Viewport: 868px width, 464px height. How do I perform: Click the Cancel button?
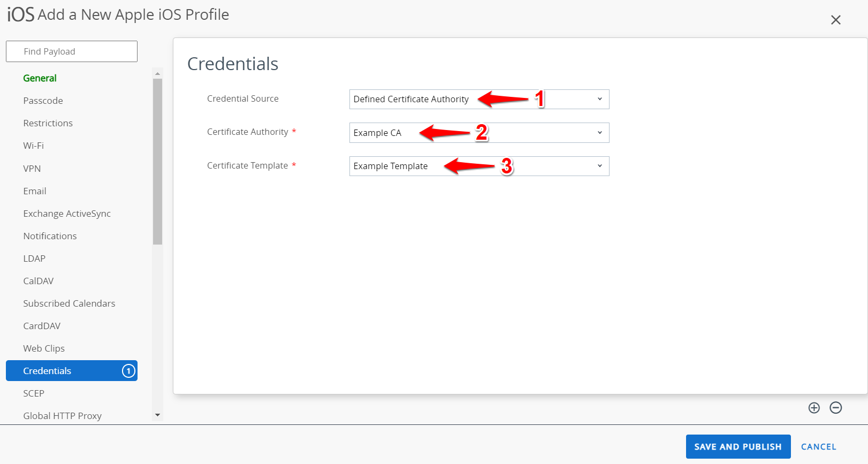tap(818, 447)
